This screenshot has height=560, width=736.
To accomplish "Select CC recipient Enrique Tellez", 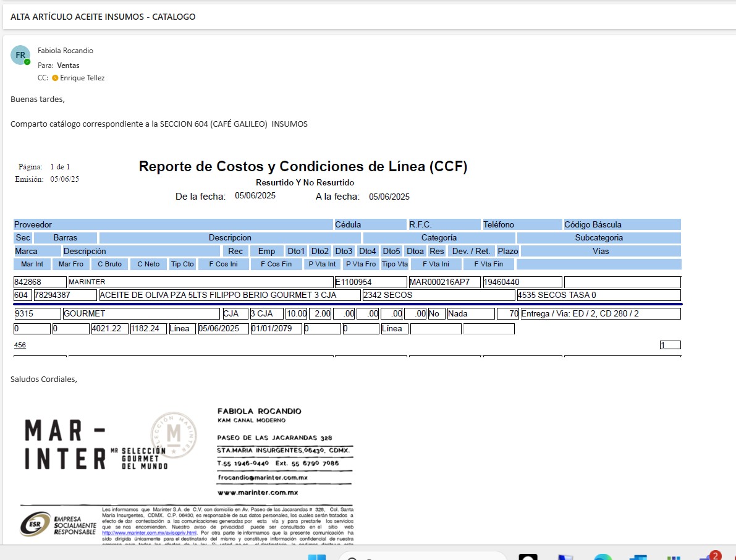I will 82,78.
